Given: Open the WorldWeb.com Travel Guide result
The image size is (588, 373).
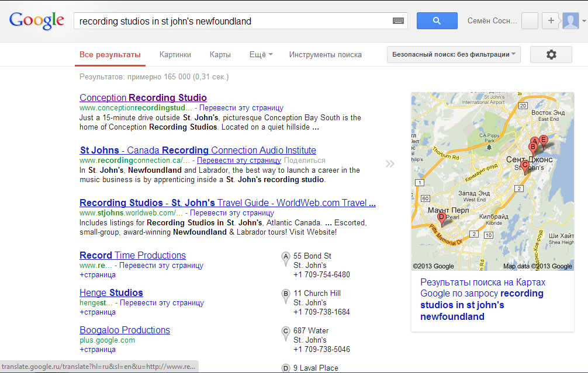Looking at the screenshot, I should pos(227,203).
